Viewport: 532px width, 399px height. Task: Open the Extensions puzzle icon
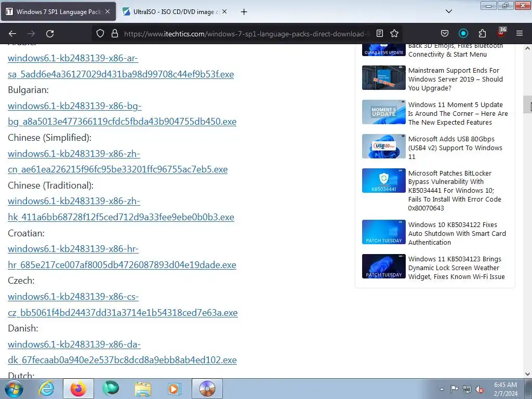coord(482,34)
